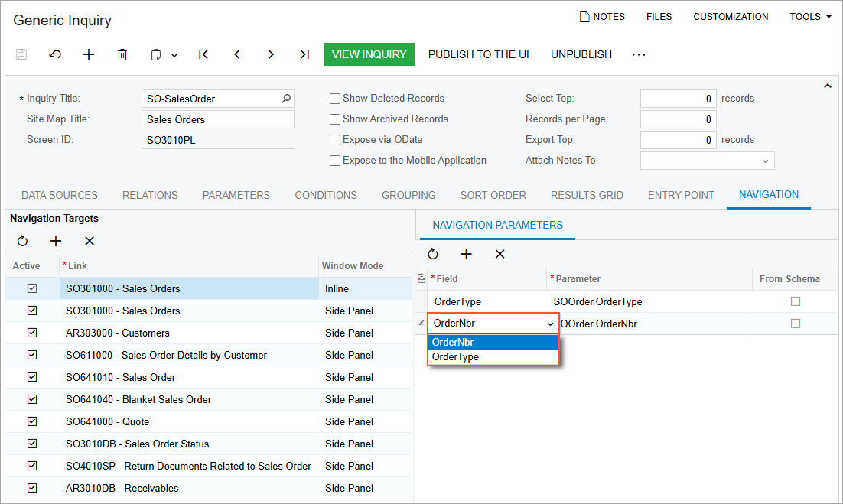843x504 pixels.
Task: Enable Show Deleted Records checkbox
Action: point(335,99)
